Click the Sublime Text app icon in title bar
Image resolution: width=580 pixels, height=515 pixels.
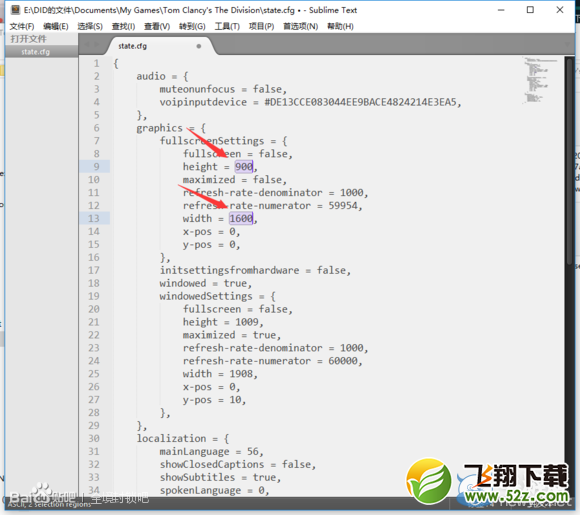point(15,10)
